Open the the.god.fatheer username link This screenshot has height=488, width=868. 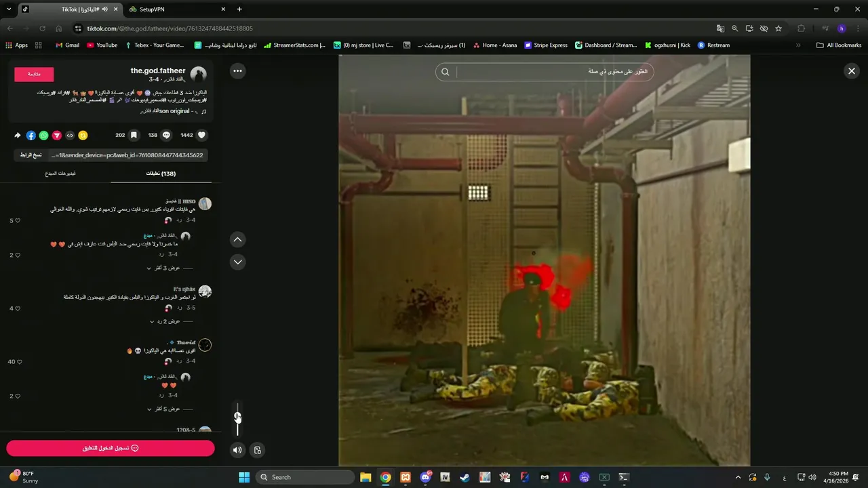158,70
